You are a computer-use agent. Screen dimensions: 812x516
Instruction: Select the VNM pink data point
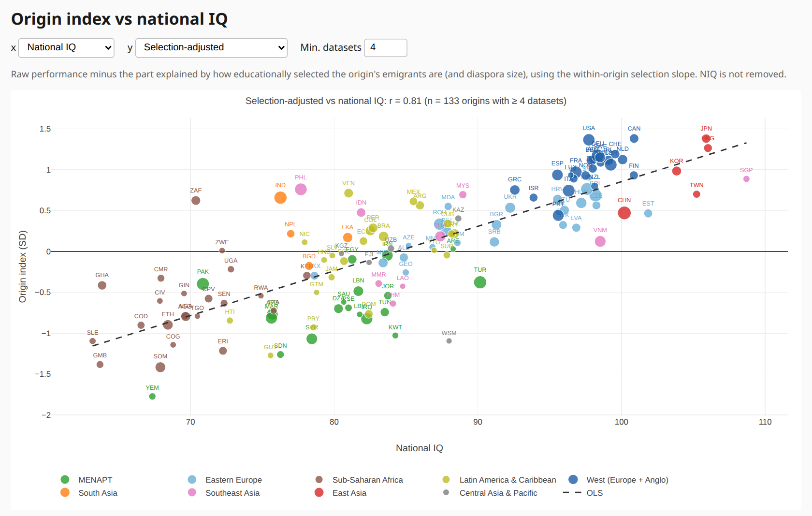coord(600,241)
